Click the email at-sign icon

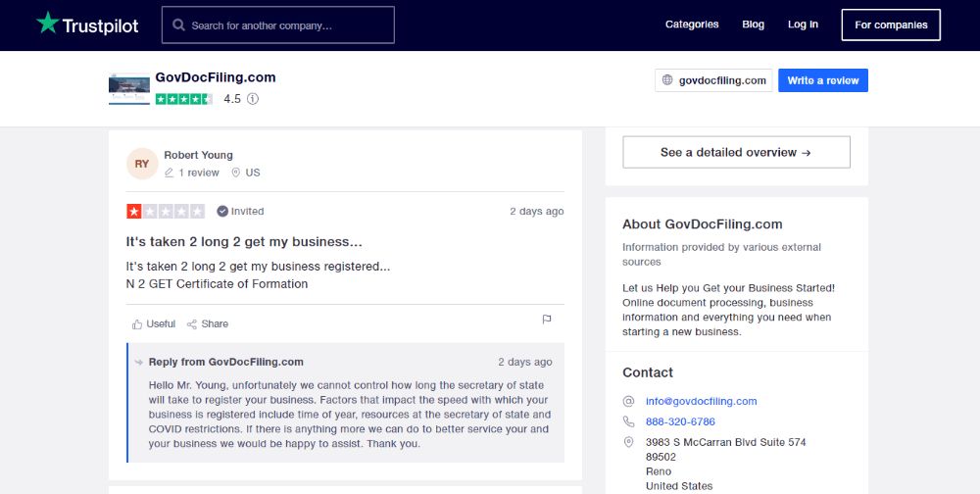click(629, 402)
